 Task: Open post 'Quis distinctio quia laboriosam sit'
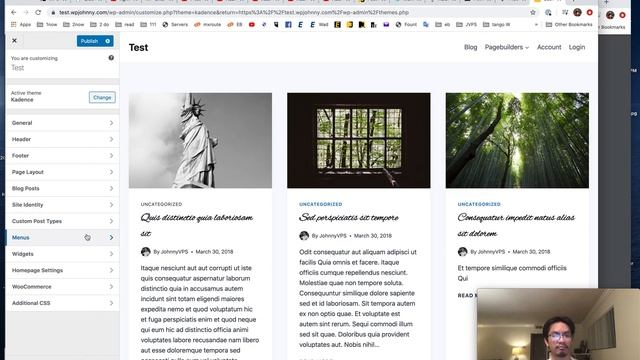197,225
